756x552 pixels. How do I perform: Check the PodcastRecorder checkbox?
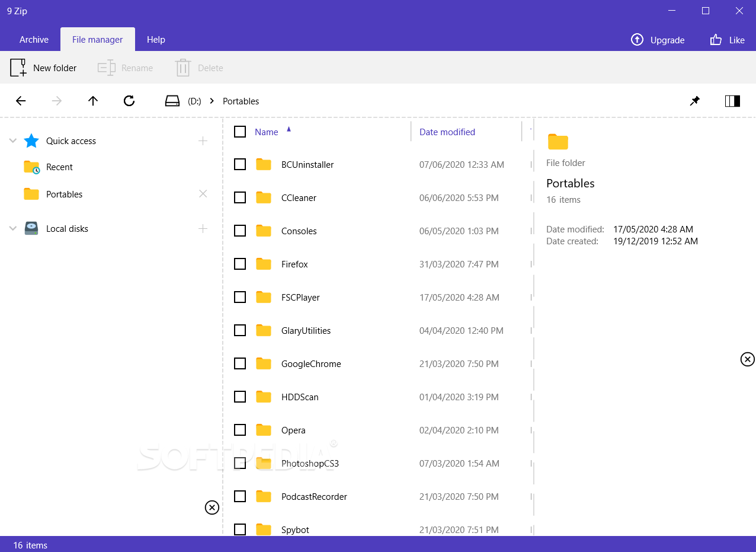coord(240,496)
